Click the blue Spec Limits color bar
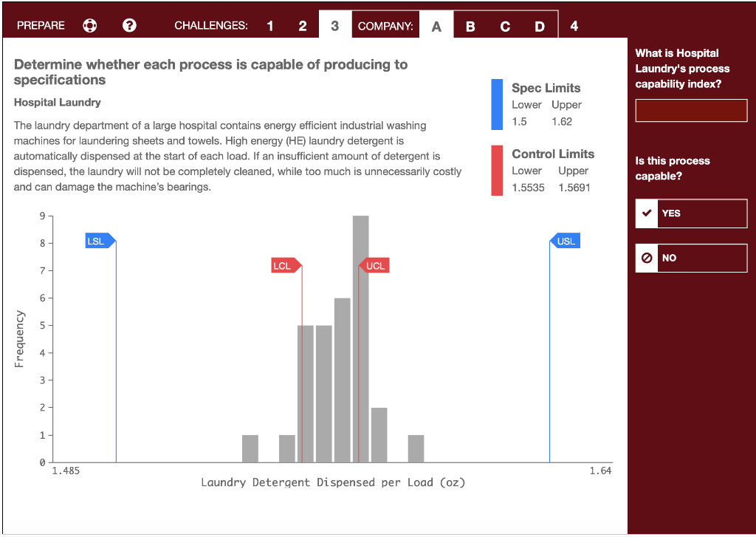The width and height of the screenshot is (756, 537). (497, 104)
